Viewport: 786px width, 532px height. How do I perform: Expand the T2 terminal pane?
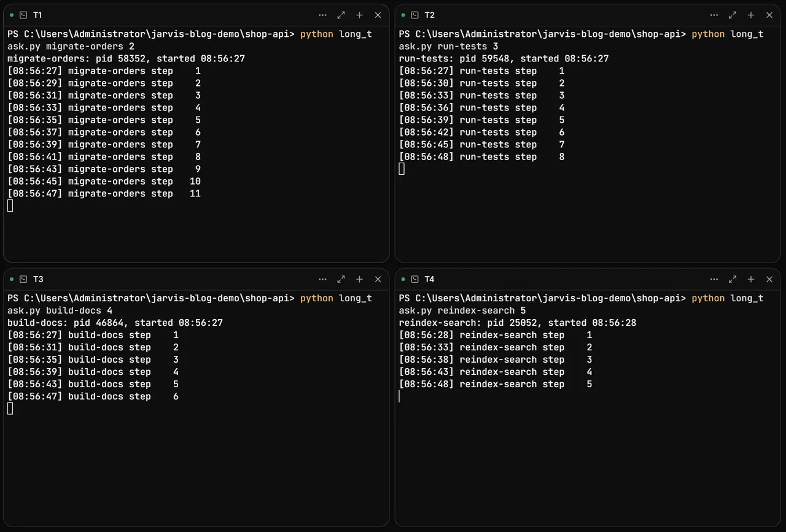pyautogui.click(x=733, y=15)
